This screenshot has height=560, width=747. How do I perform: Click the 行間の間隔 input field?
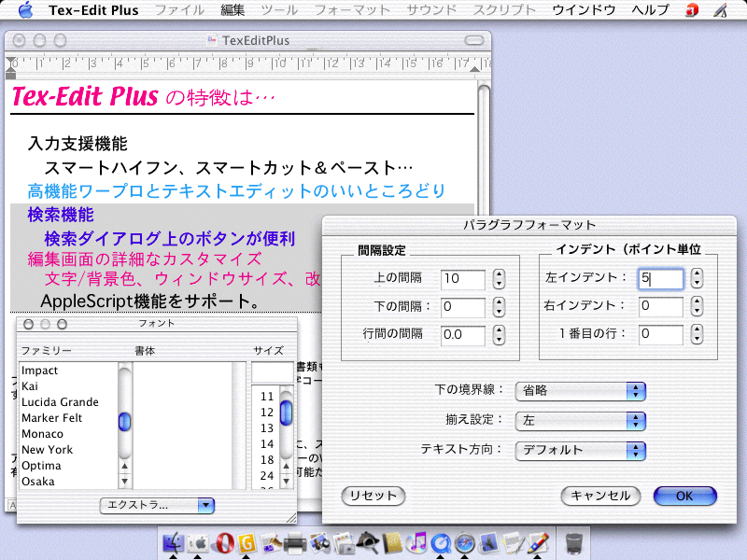(x=463, y=335)
